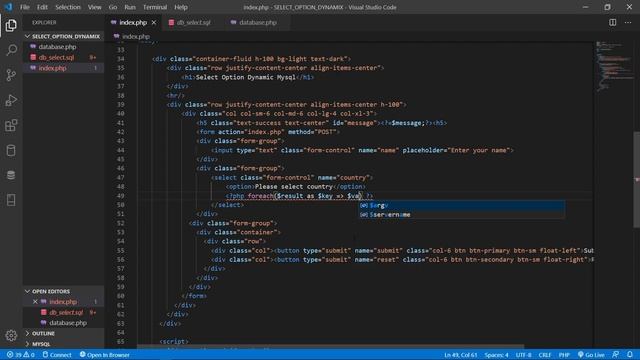Click CRLF end-of-line selector
Image resolution: width=640 pixels, height=360 pixels.
click(544, 355)
